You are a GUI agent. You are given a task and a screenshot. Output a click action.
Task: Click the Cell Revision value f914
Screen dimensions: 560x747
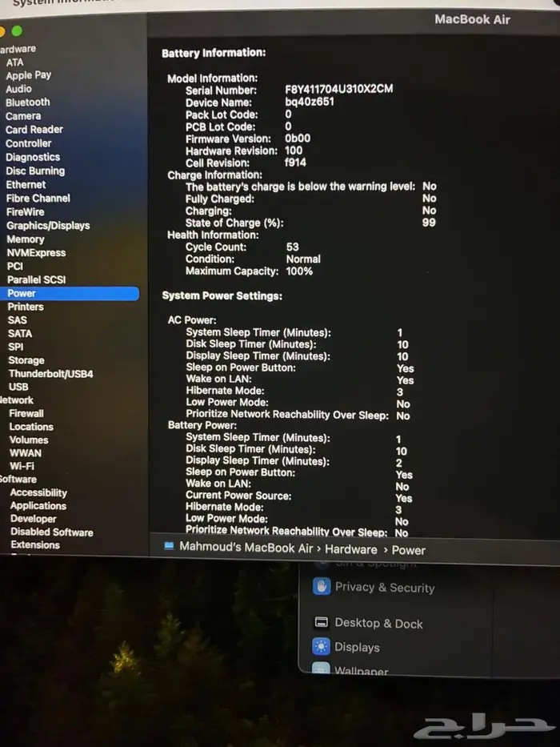click(295, 163)
